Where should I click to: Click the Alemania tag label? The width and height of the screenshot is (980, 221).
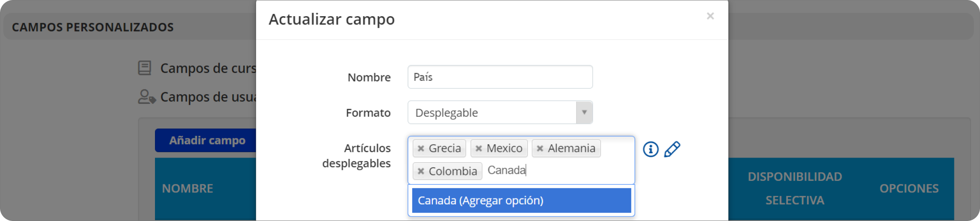tap(571, 148)
